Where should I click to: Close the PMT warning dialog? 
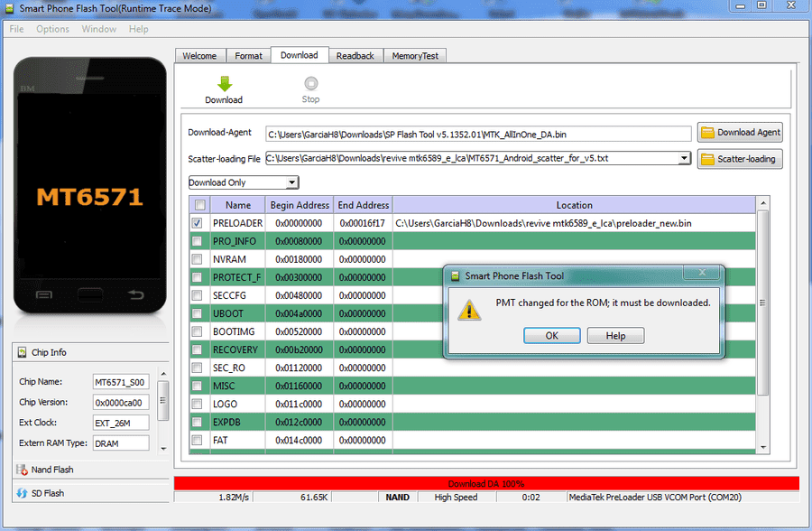(x=702, y=272)
